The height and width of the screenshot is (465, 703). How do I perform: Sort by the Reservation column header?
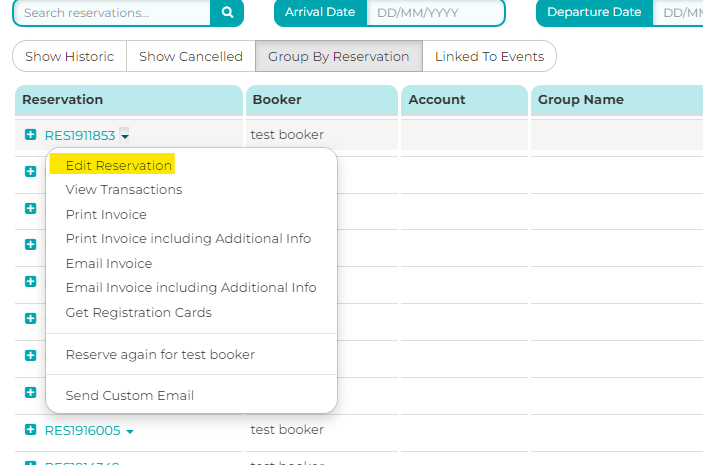click(129, 100)
